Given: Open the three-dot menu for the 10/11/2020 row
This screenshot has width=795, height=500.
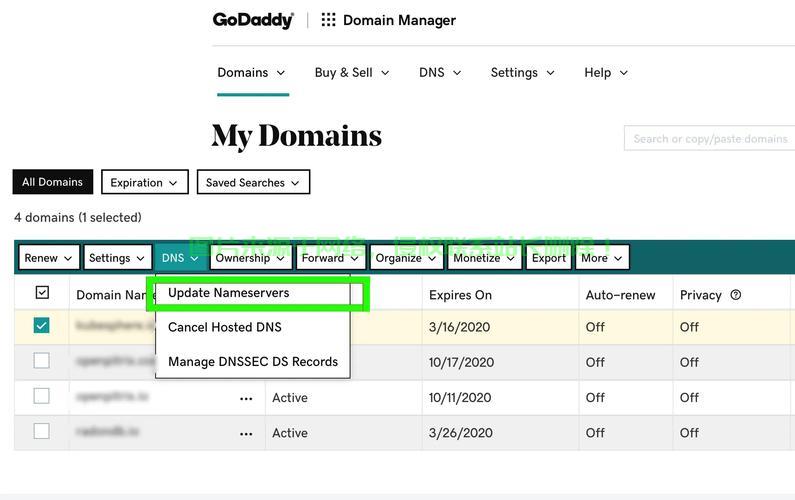Looking at the screenshot, I should tap(246, 399).
